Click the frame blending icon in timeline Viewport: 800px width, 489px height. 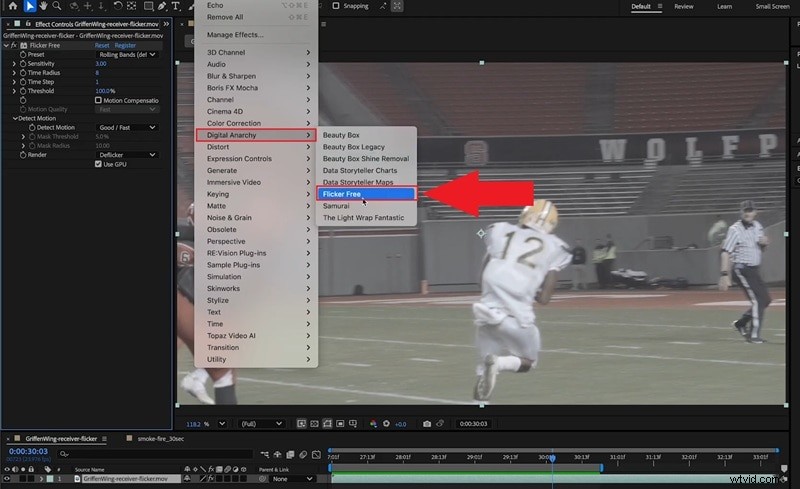click(290, 454)
